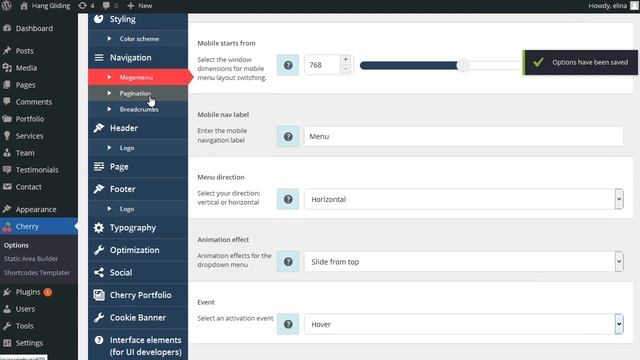Image resolution: width=640 pixels, height=360 pixels.
Task: Click the Cherry icon in sidebar
Action: tap(7, 227)
